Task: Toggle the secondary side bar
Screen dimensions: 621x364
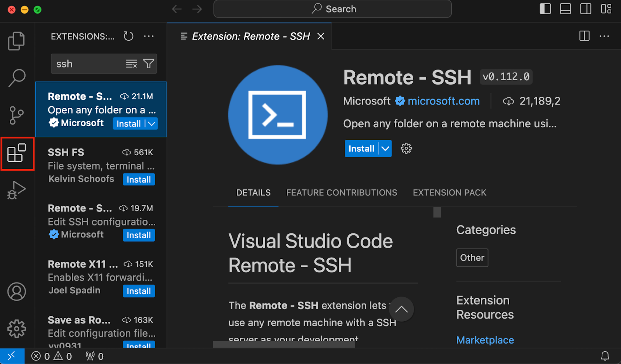Action: (586, 9)
